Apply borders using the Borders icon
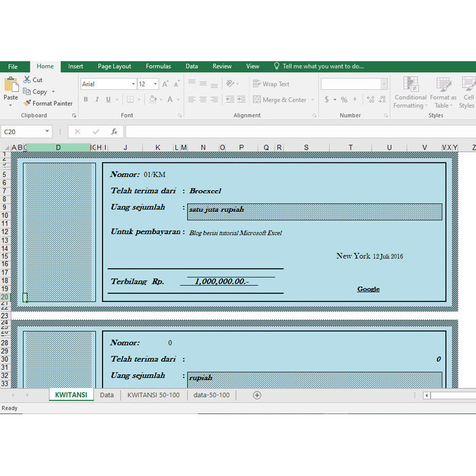The image size is (476, 476). [131, 99]
